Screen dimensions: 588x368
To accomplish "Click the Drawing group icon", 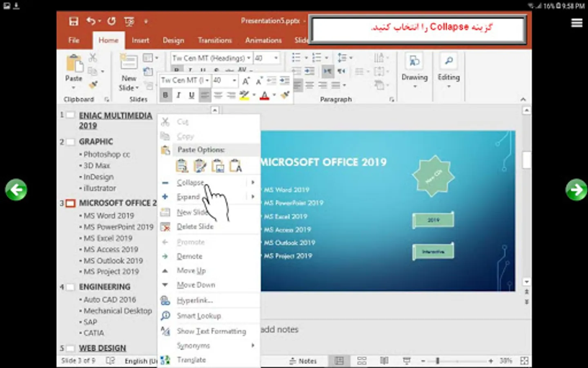I will point(414,61).
